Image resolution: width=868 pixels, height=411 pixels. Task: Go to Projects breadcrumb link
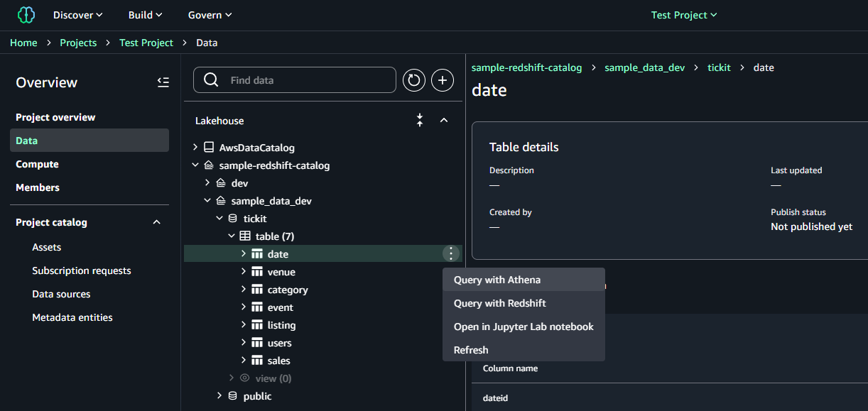coord(78,43)
